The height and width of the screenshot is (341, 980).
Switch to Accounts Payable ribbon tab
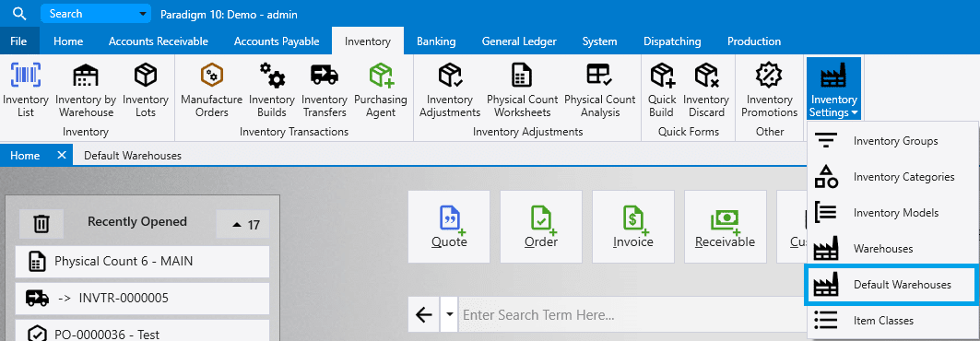pyautogui.click(x=277, y=41)
